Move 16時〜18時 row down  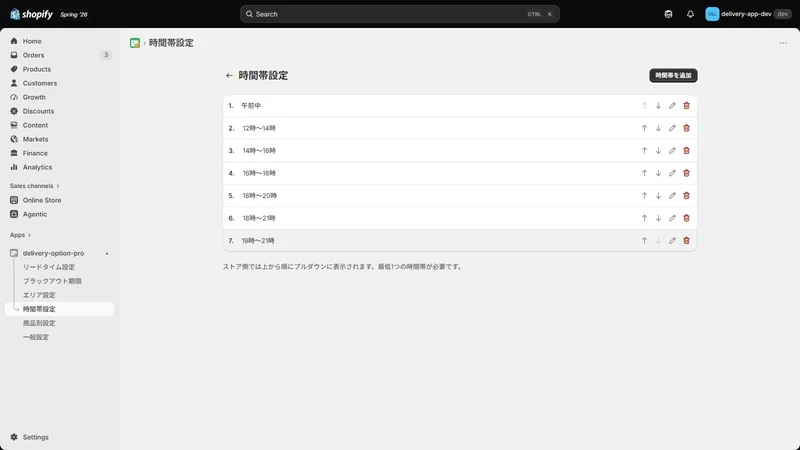coord(658,173)
